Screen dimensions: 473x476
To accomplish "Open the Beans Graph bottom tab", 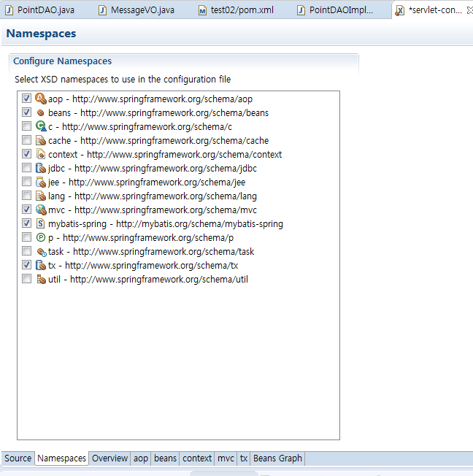I will pos(277,458).
